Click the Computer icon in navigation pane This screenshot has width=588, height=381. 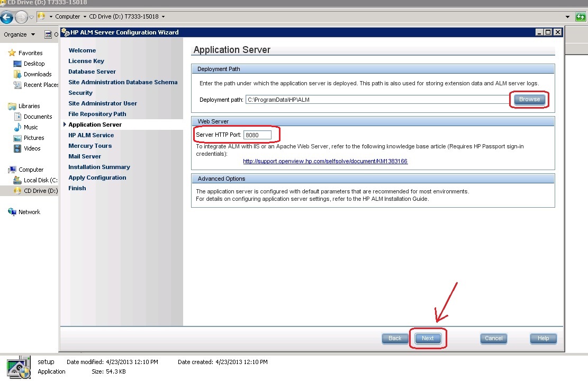tap(12, 170)
